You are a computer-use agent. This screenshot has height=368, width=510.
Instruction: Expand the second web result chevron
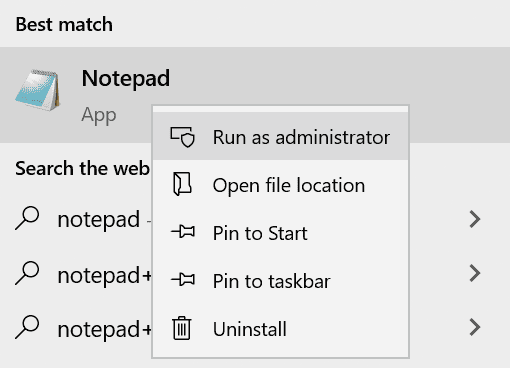pos(475,273)
